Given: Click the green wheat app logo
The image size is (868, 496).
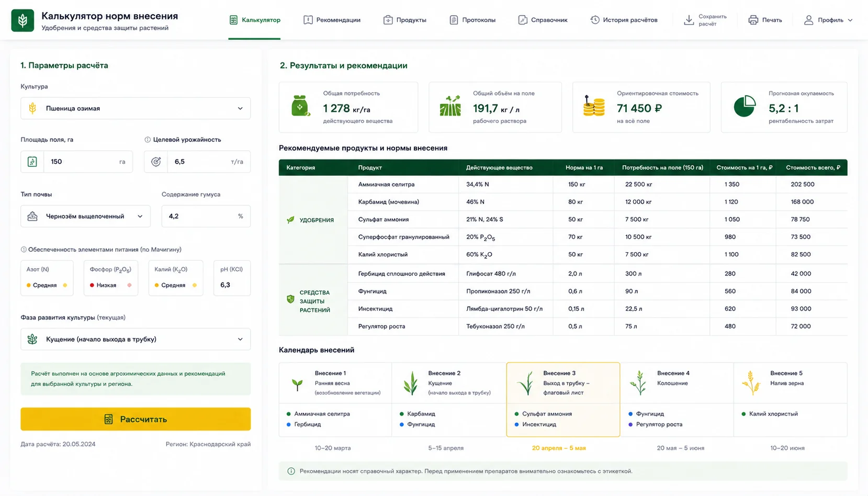Looking at the screenshot, I should tap(22, 20).
